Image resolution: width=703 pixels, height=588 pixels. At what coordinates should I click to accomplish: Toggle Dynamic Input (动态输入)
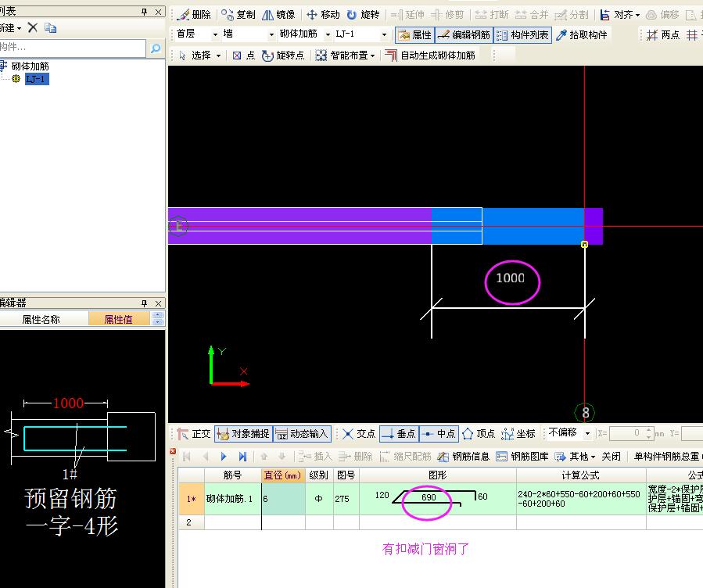pos(302,433)
